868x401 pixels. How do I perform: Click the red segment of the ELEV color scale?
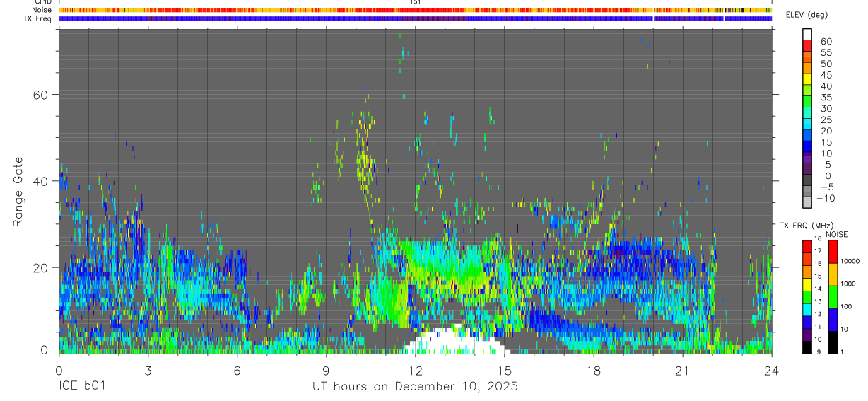pos(807,47)
